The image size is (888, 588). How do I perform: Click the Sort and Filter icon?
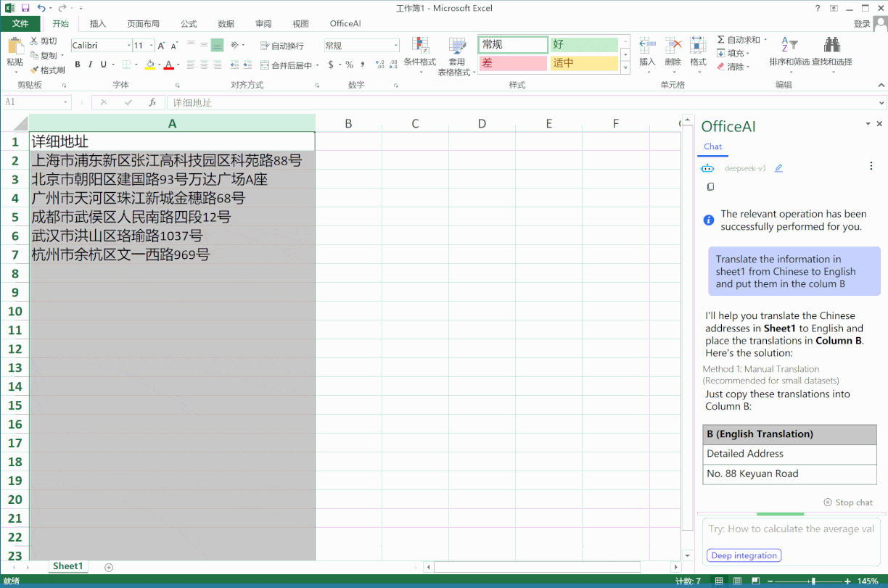(x=789, y=46)
